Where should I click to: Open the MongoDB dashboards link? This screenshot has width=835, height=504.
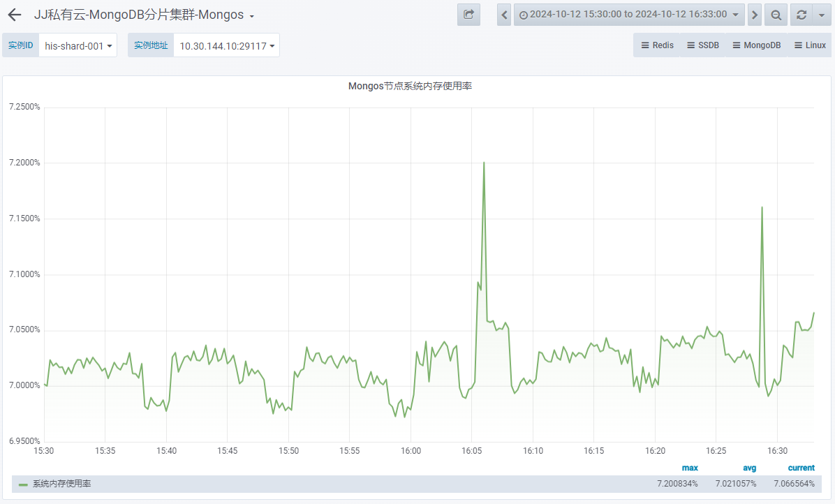pyautogui.click(x=756, y=45)
